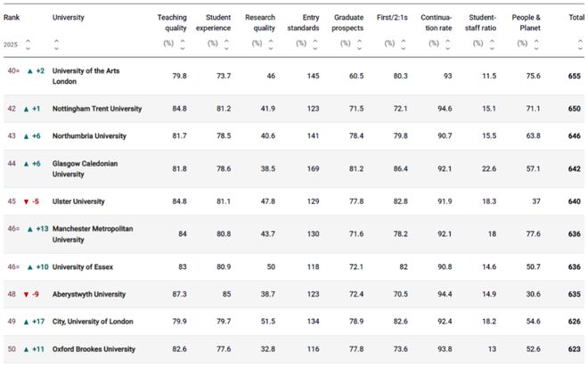Sort by Entry standards column arrows
The height and width of the screenshot is (368, 588).
tap(315, 45)
